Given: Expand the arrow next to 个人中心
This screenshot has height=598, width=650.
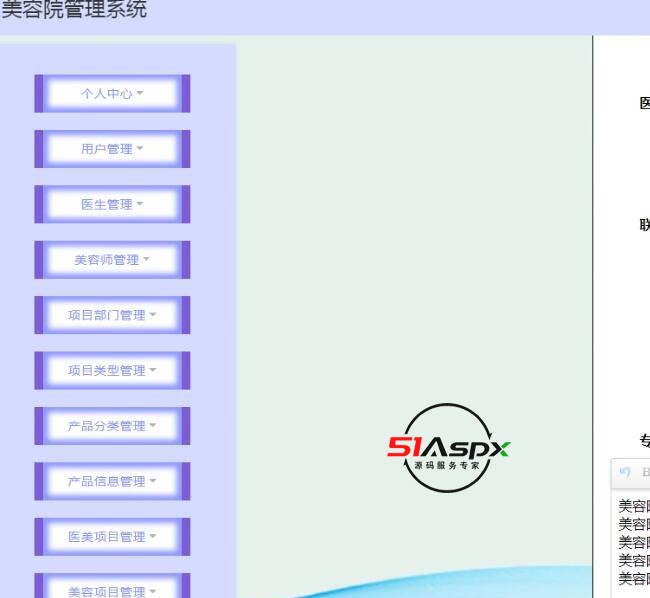Looking at the screenshot, I should point(140,93).
